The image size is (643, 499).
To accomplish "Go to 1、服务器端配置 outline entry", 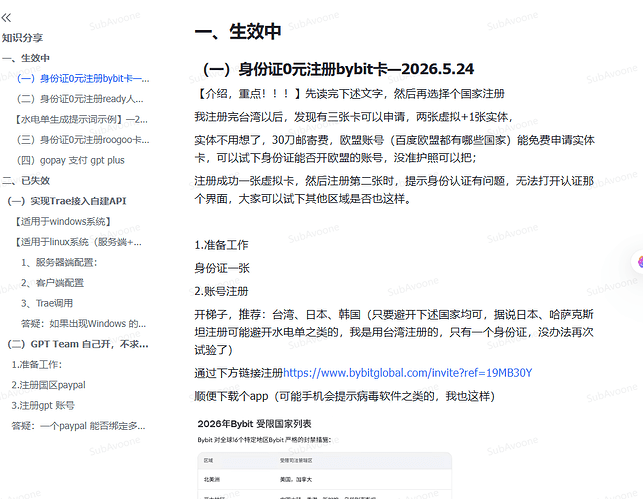I will point(59,262).
